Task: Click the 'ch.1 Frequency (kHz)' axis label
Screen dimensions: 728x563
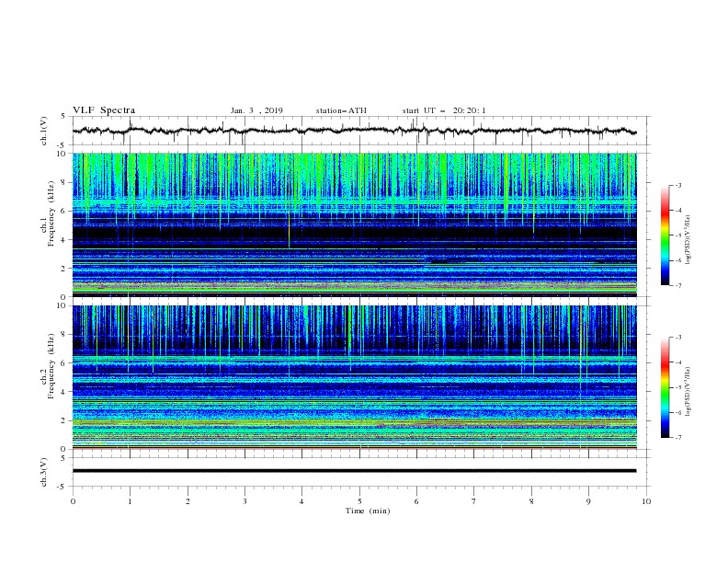Action: click(47, 214)
